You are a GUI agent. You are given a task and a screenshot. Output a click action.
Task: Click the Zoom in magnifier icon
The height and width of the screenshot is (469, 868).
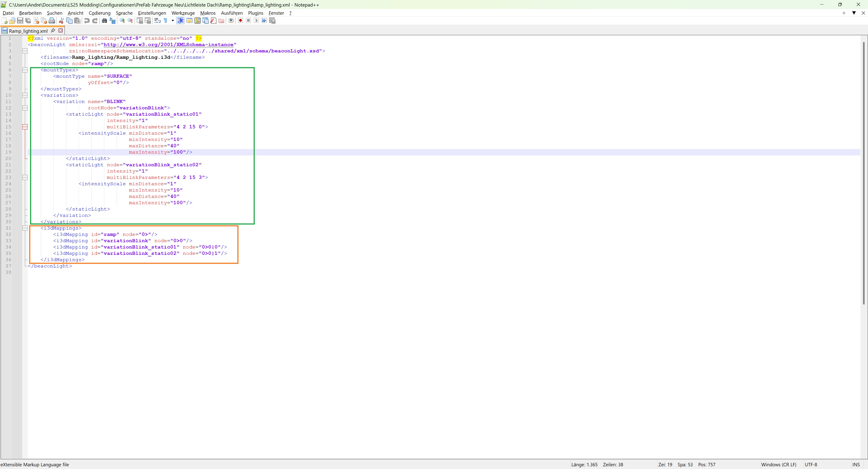(x=122, y=21)
